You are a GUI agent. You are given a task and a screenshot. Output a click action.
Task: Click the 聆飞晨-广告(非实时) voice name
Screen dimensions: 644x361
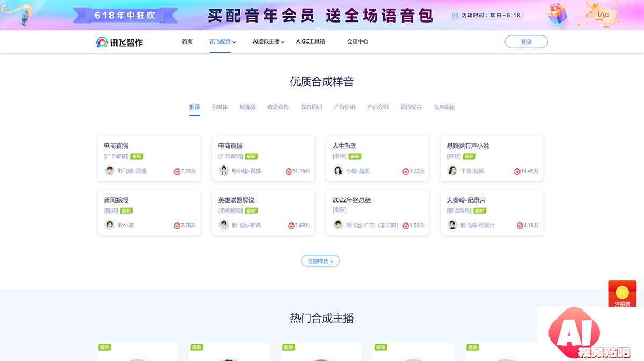pyautogui.click(x=372, y=225)
